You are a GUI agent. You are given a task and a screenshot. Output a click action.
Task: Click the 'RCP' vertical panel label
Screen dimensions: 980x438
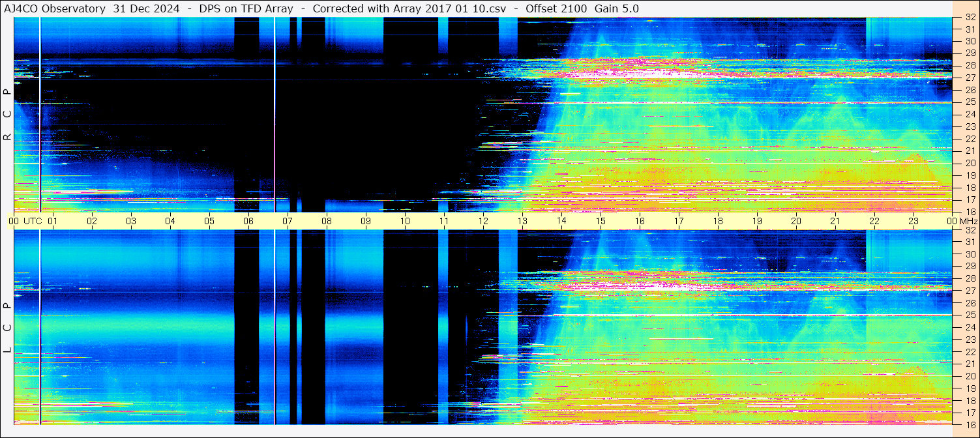(x=8, y=115)
